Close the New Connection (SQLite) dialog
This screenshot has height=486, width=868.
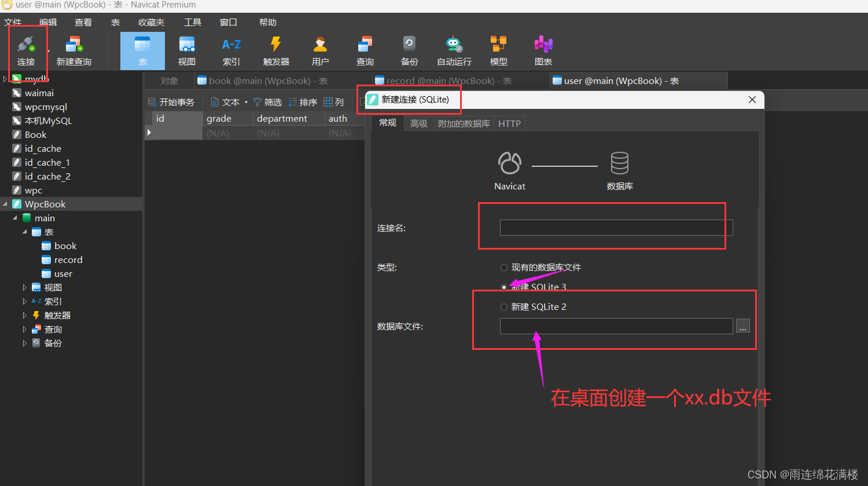click(752, 100)
